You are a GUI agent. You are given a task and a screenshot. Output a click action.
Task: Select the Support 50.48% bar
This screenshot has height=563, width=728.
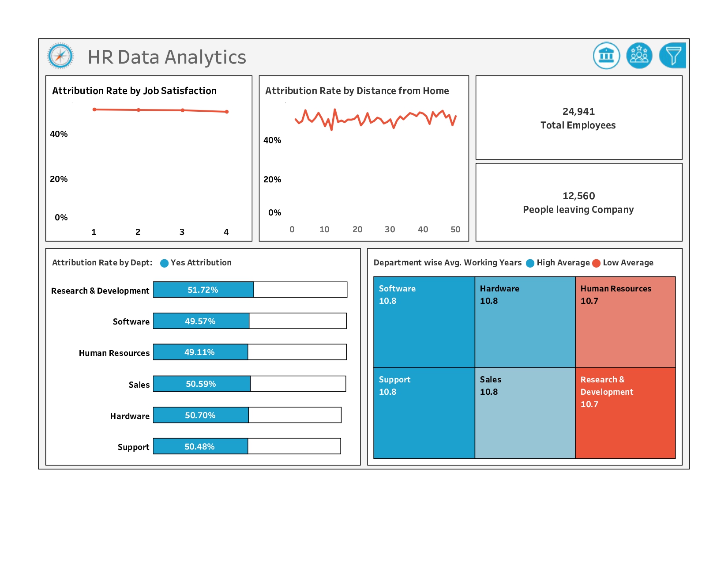(x=200, y=446)
